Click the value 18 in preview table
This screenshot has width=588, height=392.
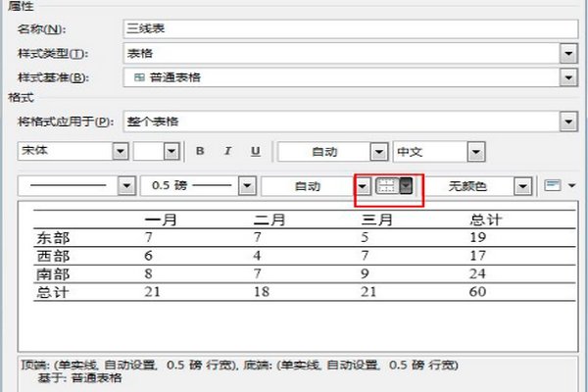pyautogui.click(x=262, y=292)
